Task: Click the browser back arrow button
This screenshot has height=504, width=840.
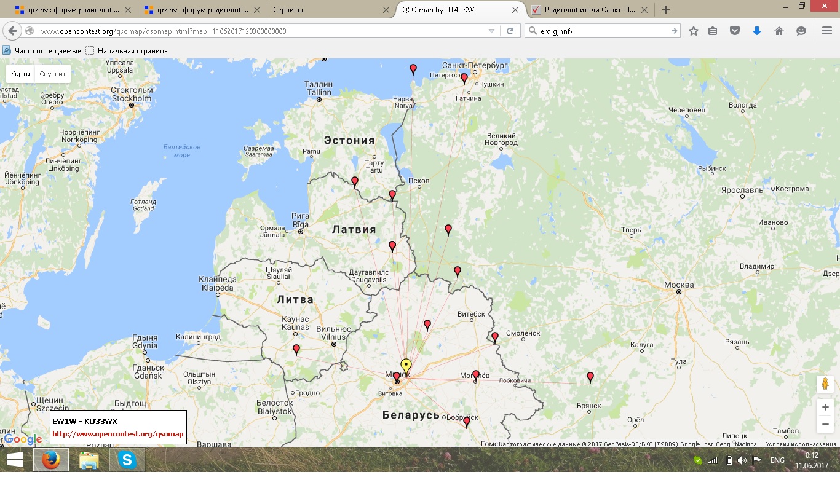Action: tap(12, 31)
